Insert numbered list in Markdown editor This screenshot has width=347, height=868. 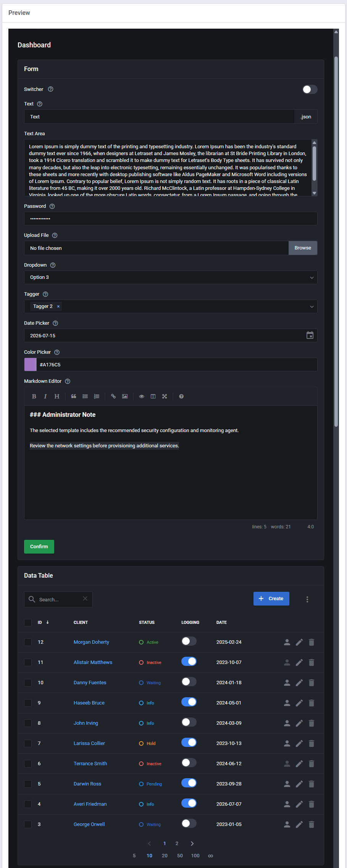tap(97, 397)
